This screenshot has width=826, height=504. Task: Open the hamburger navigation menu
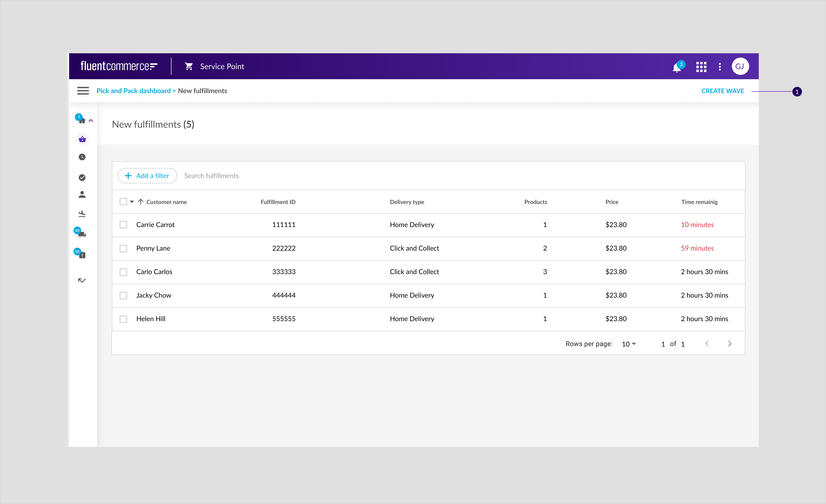point(83,91)
